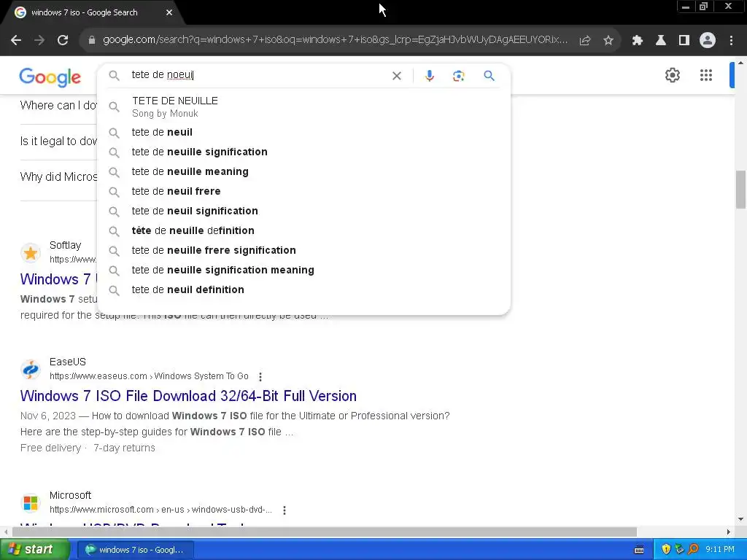Viewport: 747px width, 560px height.
Task: Pick suggestion "tete de neuil frere"
Action: tap(303, 192)
